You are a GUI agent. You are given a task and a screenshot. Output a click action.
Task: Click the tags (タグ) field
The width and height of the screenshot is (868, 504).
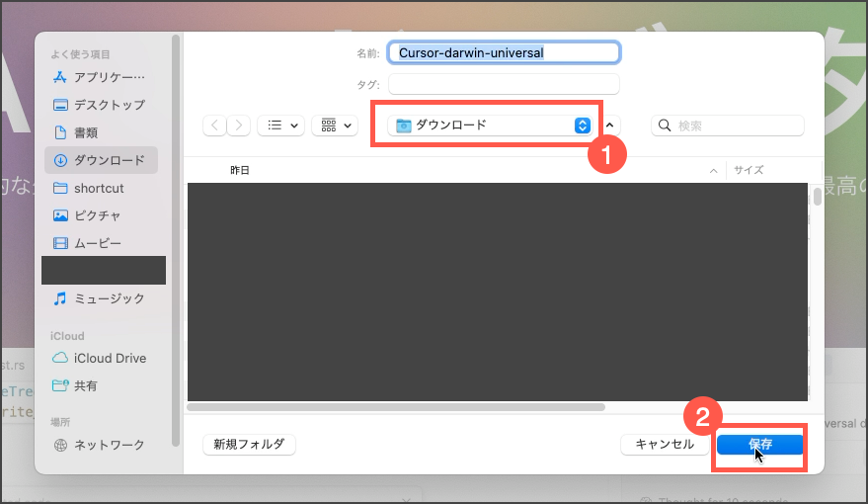coord(504,84)
